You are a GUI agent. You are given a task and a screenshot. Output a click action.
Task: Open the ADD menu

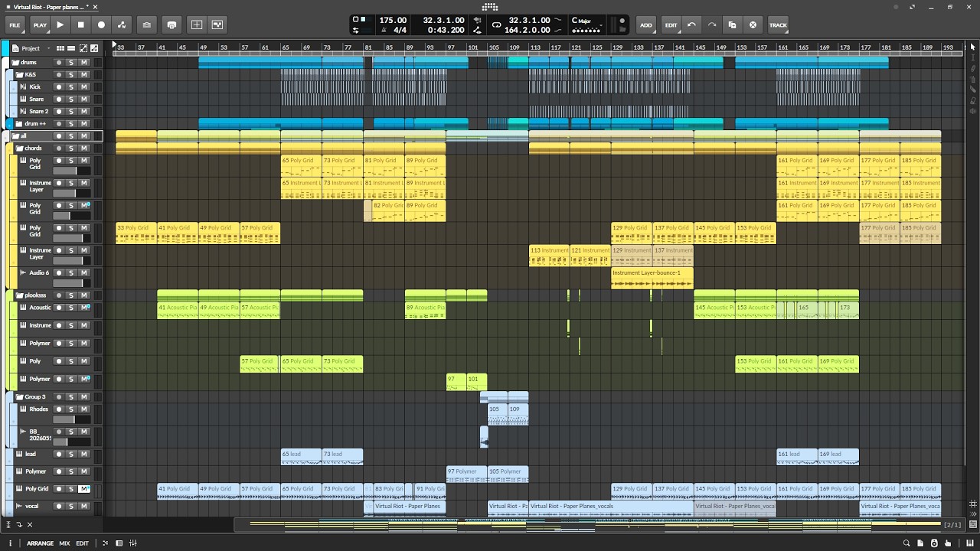tap(646, 24)
